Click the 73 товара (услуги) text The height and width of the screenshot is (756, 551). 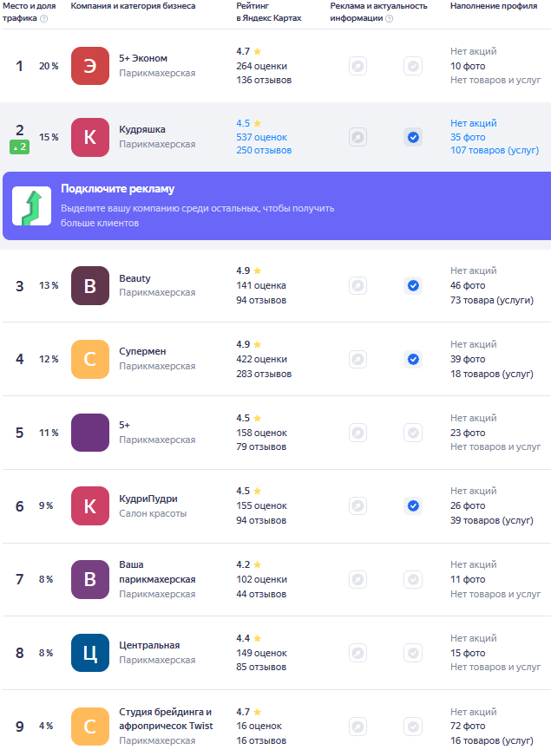(x=492, y=300)
